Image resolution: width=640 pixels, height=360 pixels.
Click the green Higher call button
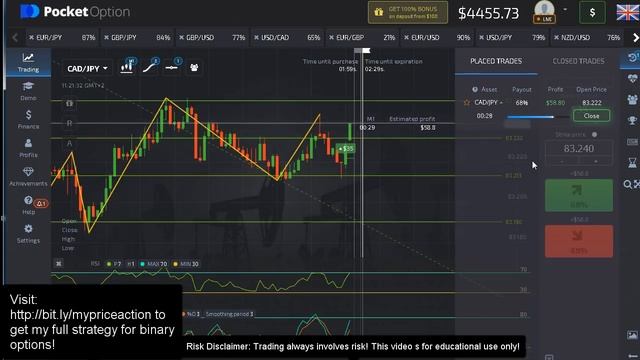pos(579,196)
